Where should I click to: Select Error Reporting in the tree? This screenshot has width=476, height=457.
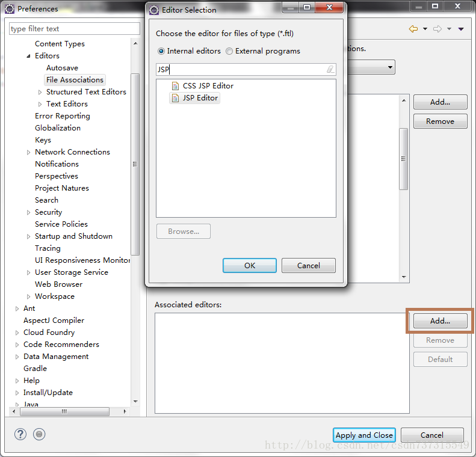pos(63,116)
